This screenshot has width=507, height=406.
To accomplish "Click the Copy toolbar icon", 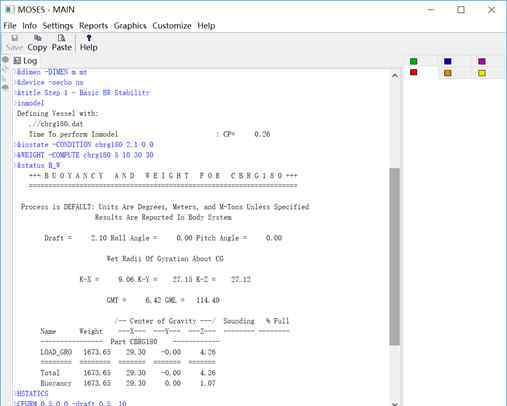I will click(37, 43).
